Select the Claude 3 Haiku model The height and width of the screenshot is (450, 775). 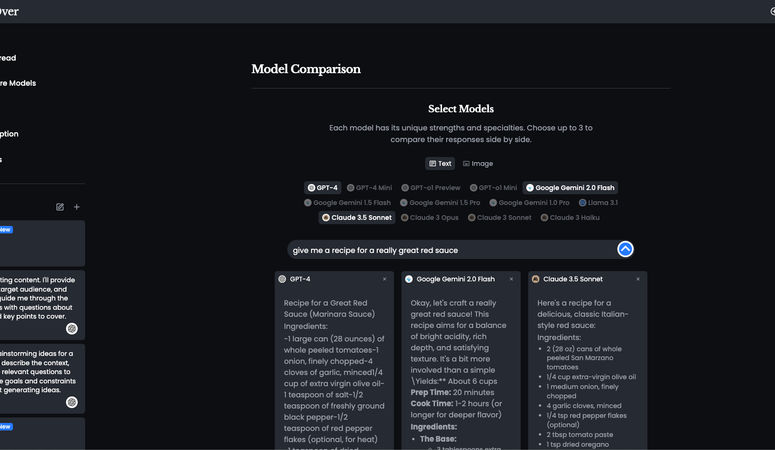pos(570,218)
